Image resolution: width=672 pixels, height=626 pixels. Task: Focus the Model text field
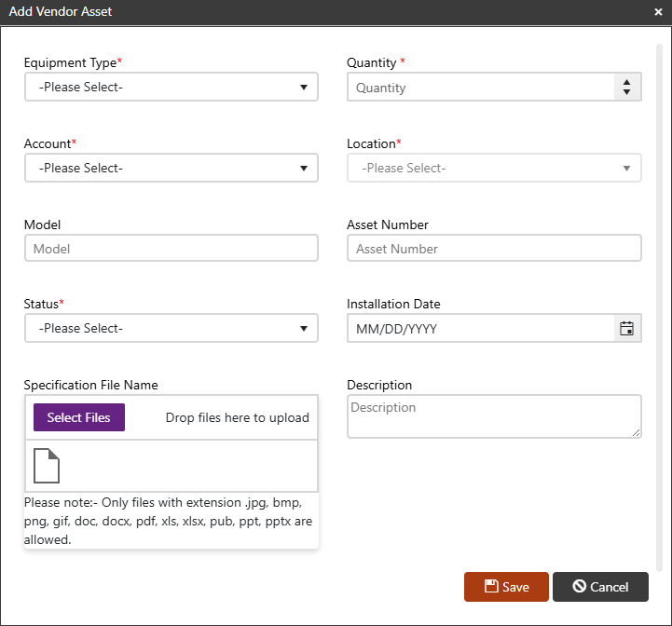tap(171, 248)
